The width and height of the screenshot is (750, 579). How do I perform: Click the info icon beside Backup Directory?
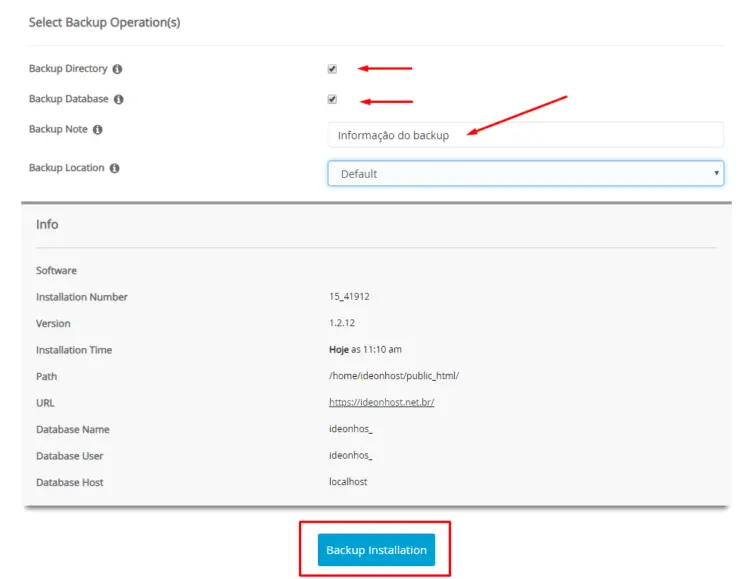(x=117, y=70)
